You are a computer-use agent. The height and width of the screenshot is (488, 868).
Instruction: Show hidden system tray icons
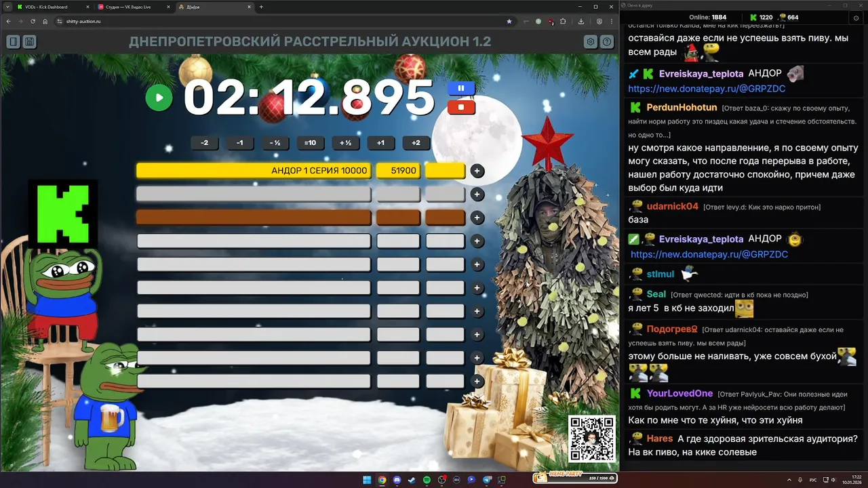point(789,480)
